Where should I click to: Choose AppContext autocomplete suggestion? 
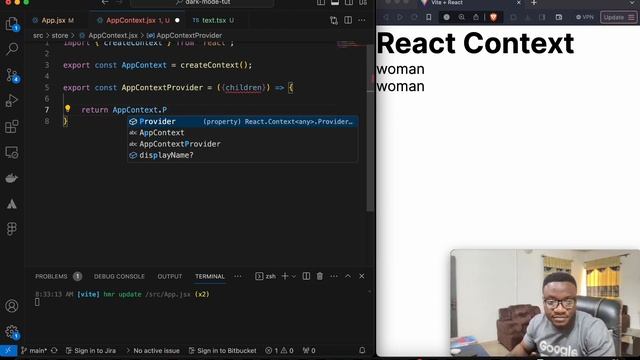[243, 133]
